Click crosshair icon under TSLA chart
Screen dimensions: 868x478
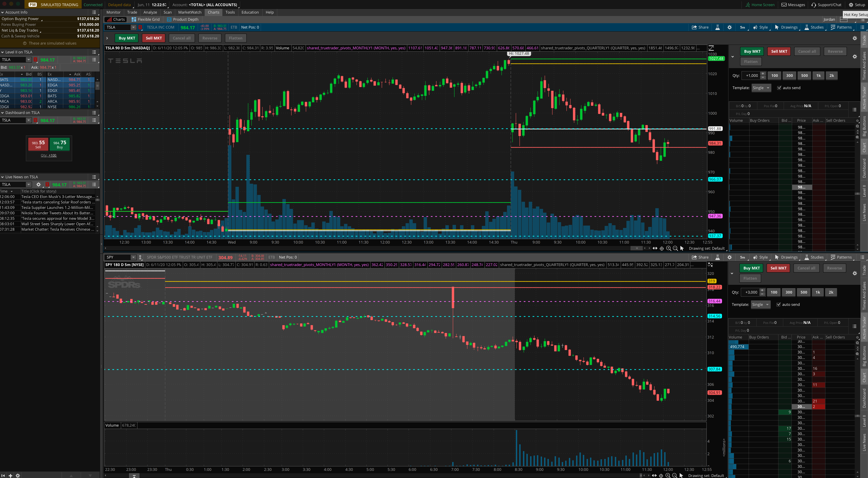coord(661,248)
